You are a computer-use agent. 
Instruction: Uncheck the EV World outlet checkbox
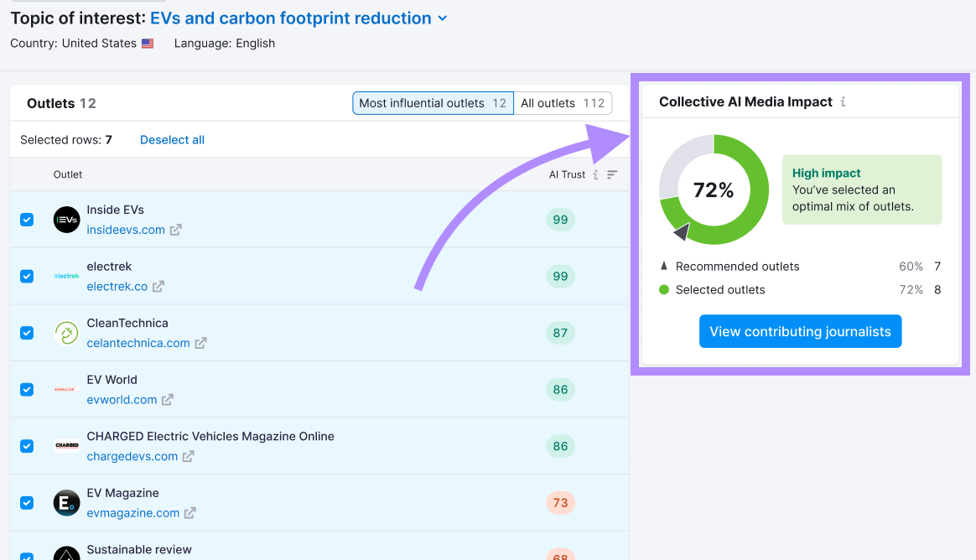[x=26, y=389]
